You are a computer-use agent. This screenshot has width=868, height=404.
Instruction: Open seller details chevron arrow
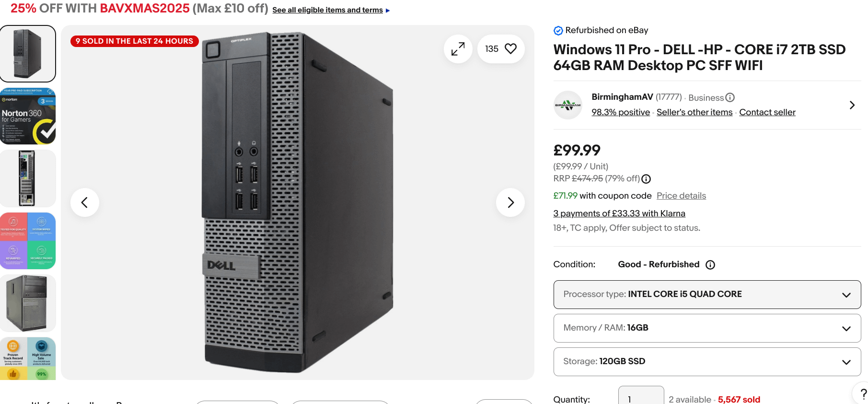coord(852,105)
